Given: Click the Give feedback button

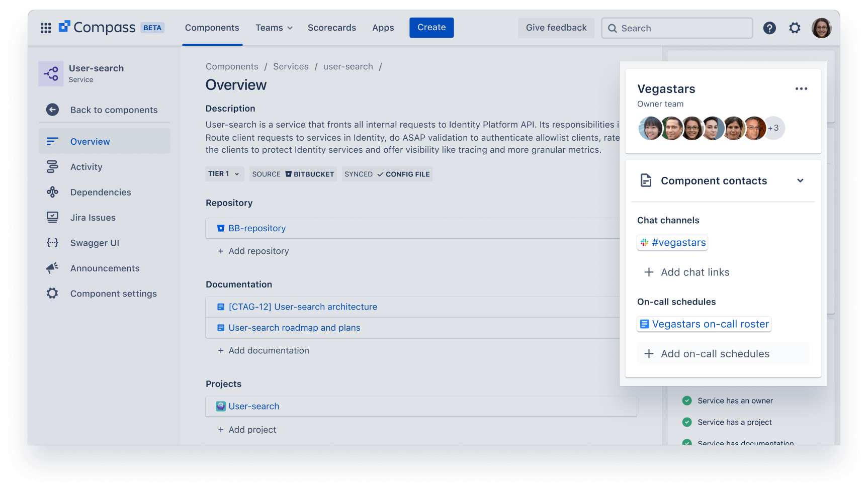Looking at the screenshot, I should click(556, 28).
